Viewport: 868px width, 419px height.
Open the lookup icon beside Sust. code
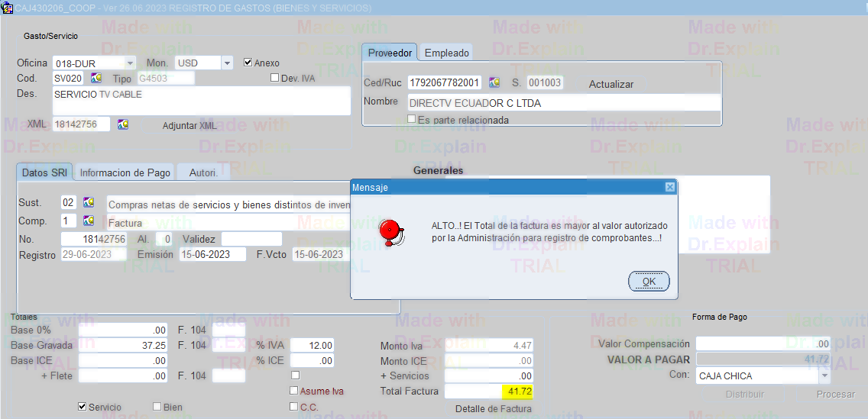pos(89,203)
